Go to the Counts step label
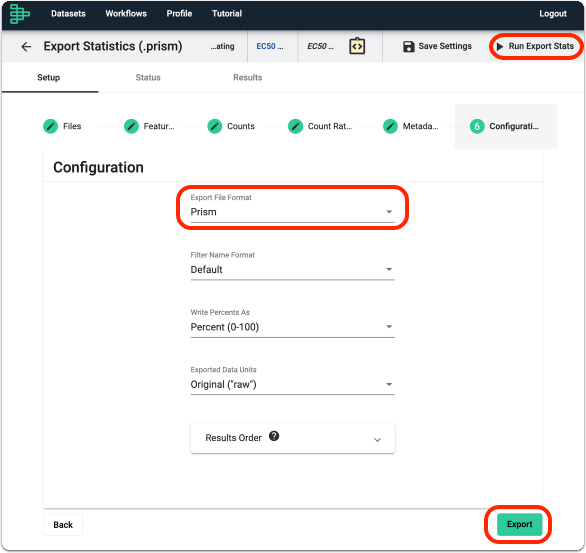The width and height of the screenshot is (586, 553). [x=241, y=126]
